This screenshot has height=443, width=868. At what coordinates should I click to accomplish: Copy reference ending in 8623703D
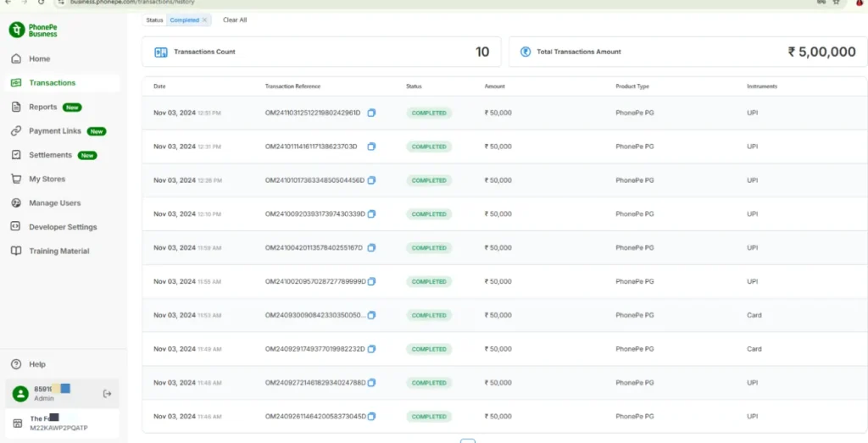pyautogui.click(x=370, y=147)
